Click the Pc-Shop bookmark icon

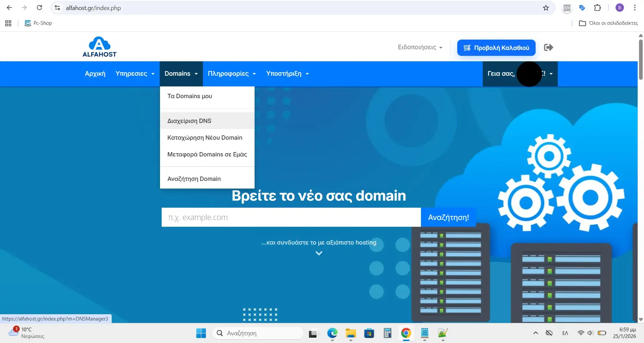pos(28,23)
